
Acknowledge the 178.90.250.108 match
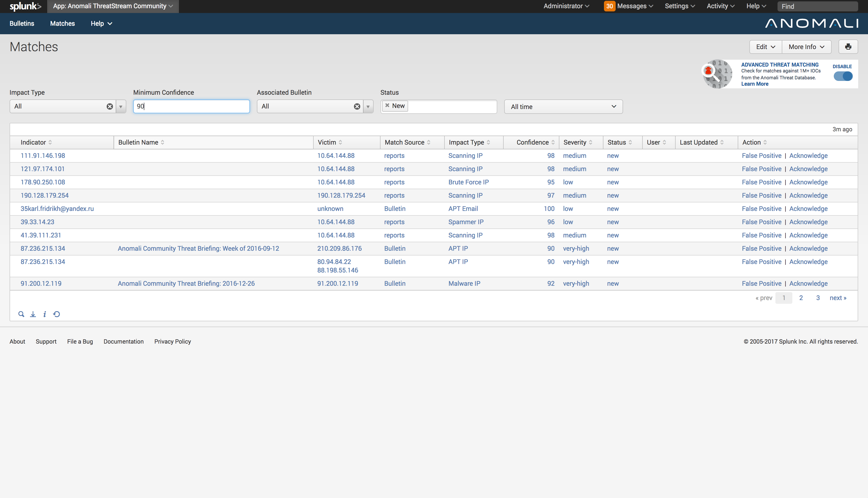808,182
